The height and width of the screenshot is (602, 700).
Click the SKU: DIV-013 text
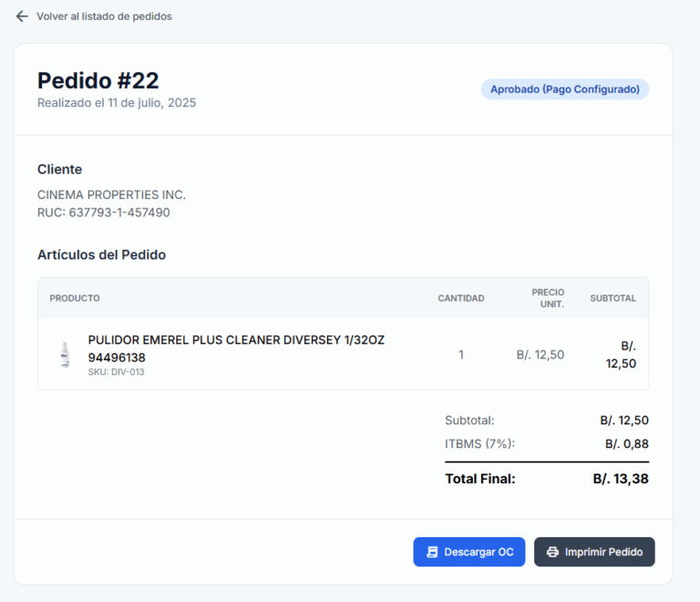[x=116, y=372]
